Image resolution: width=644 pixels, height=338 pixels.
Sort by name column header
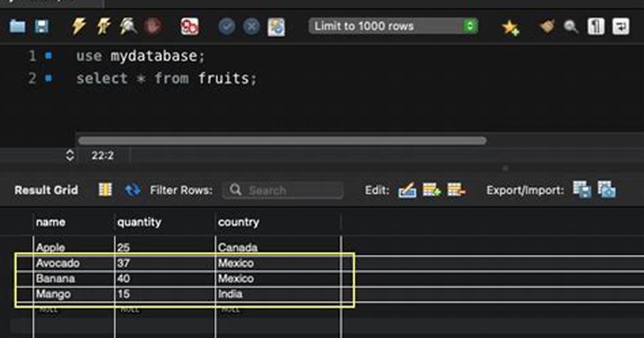(74, 222)
